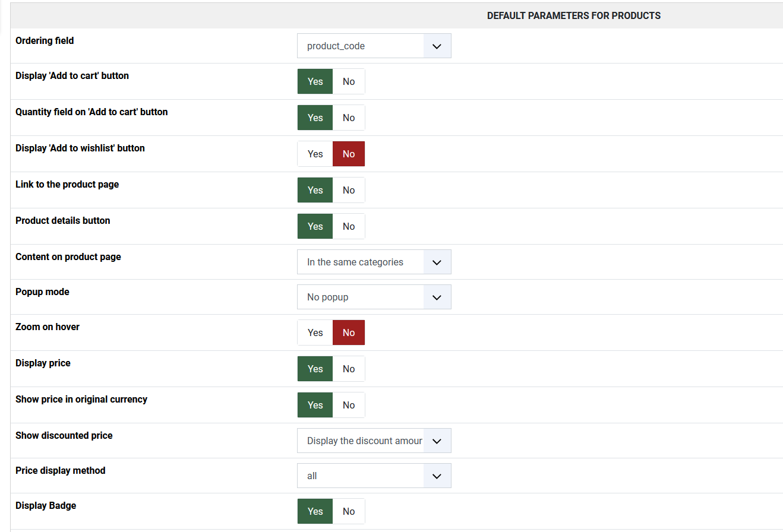The height and width of the screenshot is (532, 783).
Task: Choose No for Show price in original currency
Action: [349, 405]
